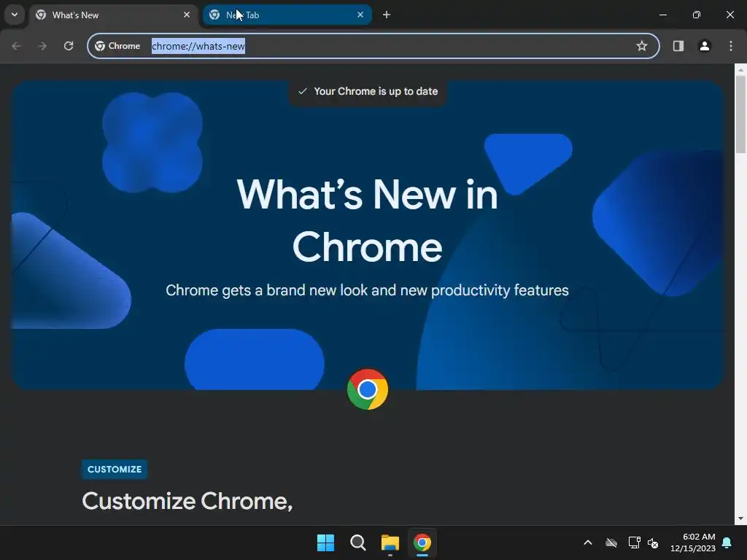Click the vertical scrollbar thumb
The height and width of the screenshot is (560, 747).
point(741,114)
